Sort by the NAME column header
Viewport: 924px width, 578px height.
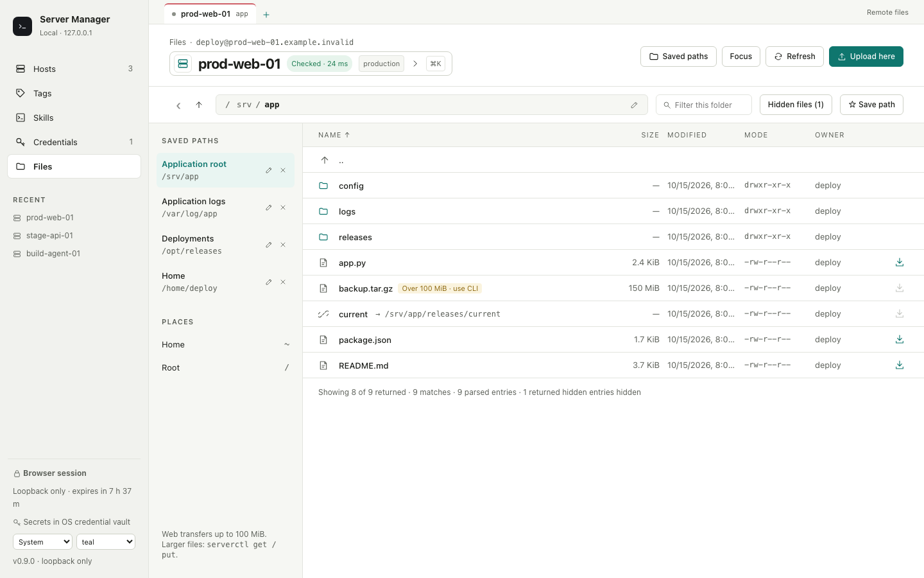click(334, 135)
